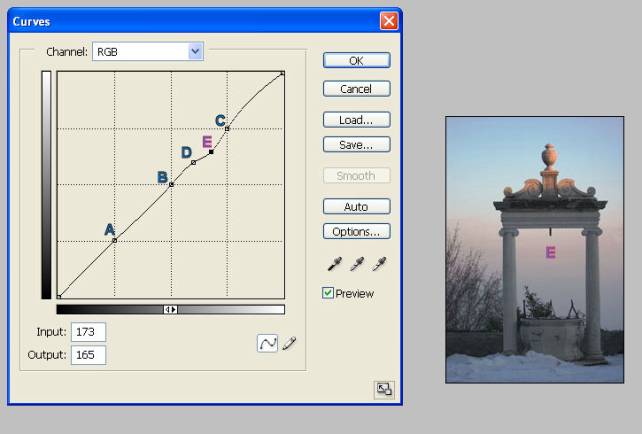Screen dimensions: 642x434
Task: Select curve point D
Action: point(193,163)
